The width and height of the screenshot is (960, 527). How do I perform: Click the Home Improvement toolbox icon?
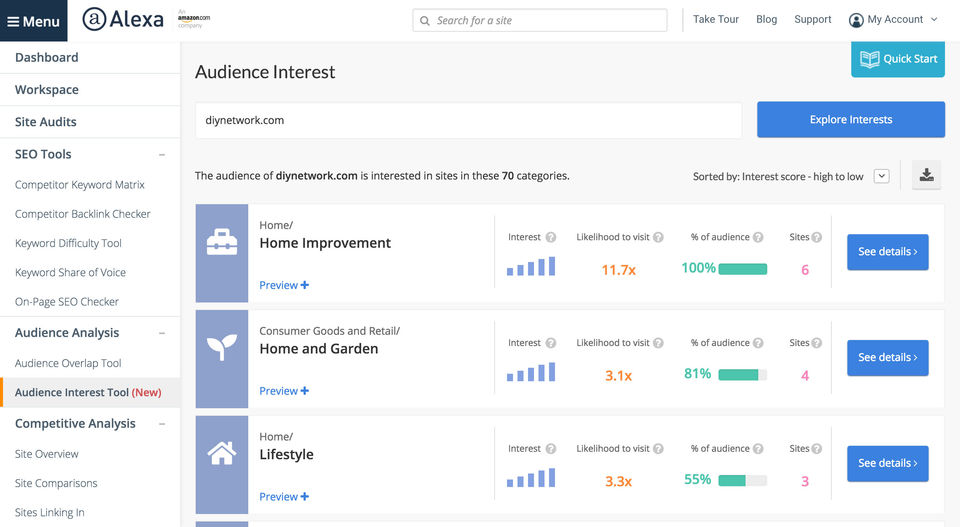point(221,243)
